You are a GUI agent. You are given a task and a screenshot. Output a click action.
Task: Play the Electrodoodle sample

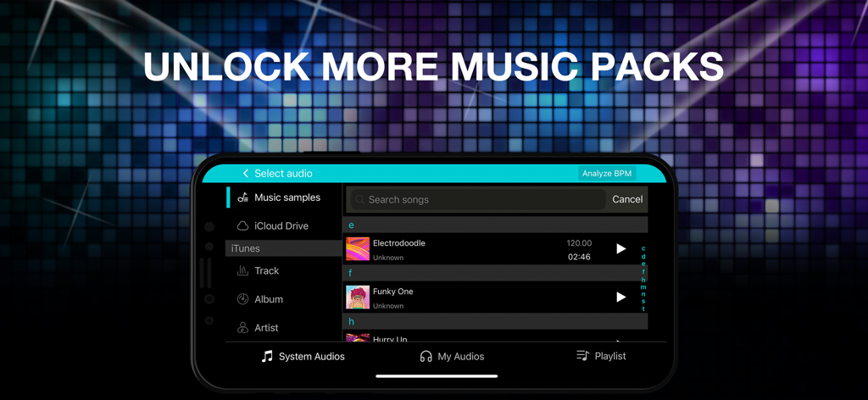tap(620, 249)
